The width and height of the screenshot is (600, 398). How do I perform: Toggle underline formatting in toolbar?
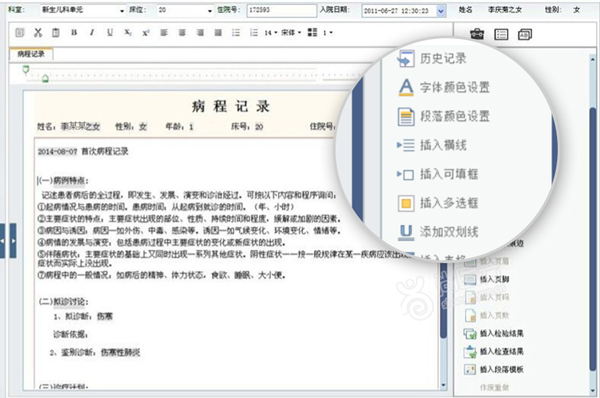pyautogui.click(x=110, y=33)
